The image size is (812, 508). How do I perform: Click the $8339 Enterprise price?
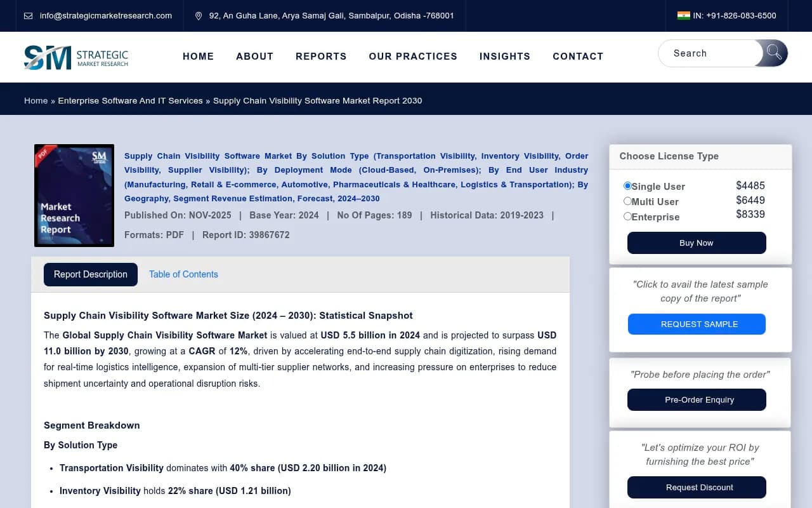click(x=750, y=215)
